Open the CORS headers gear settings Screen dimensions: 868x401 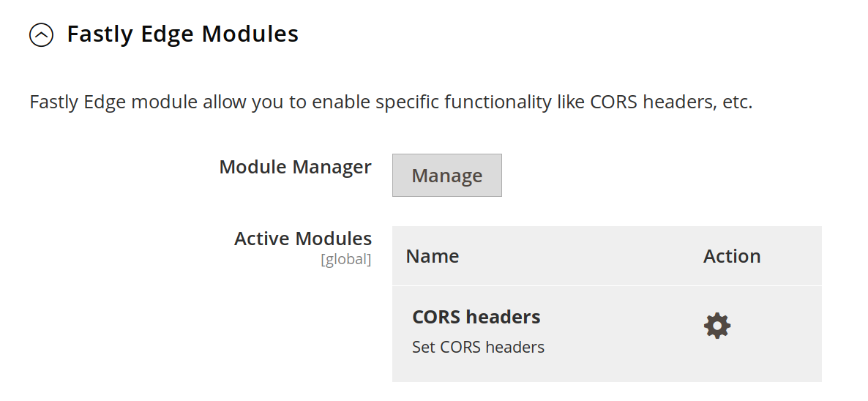point(717,326)
